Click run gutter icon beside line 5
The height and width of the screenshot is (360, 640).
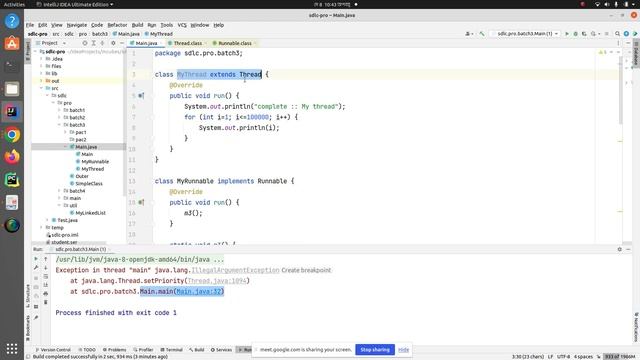pos(141,96)
